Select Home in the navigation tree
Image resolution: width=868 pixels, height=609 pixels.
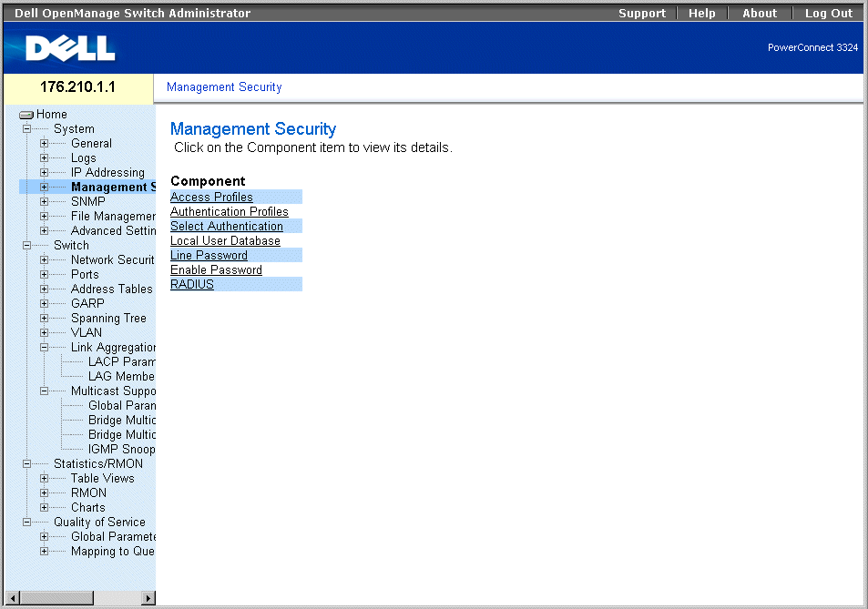click(x=52, y=115)
